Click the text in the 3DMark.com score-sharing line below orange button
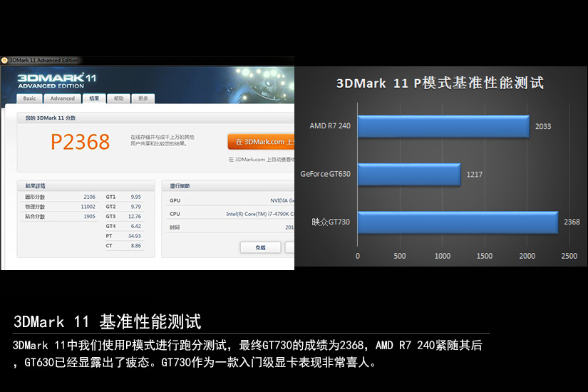 tap(262, 160)
